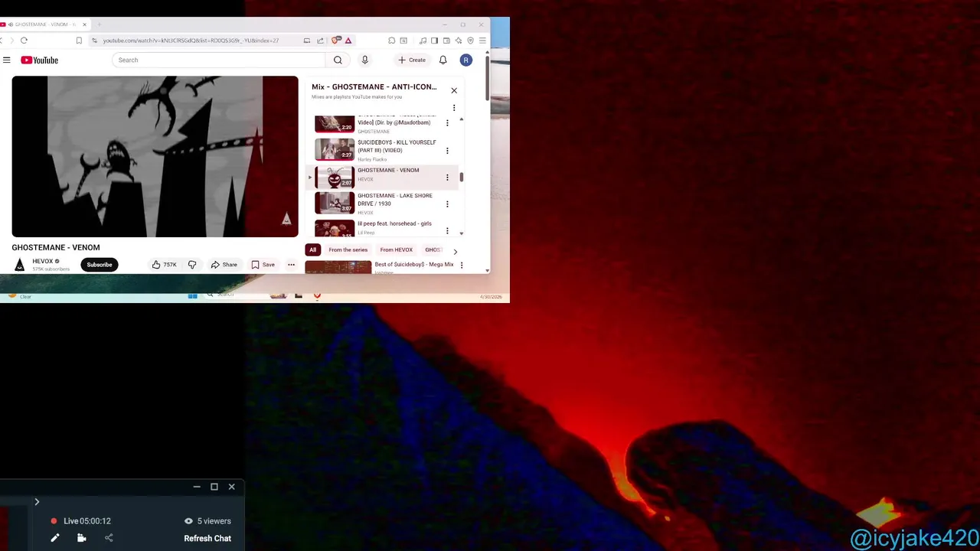The width and height of the screenshot is (980, 551).
Task: Open Brave Shields lion icon
Action: (335, 41)
